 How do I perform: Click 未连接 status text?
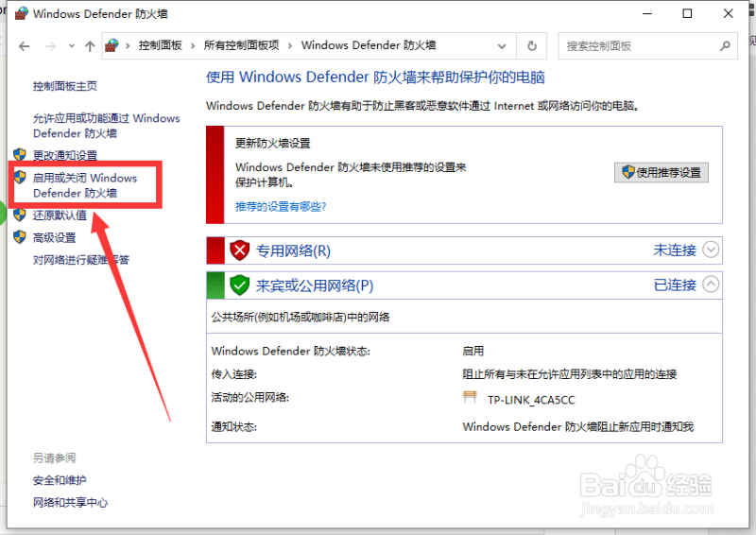click(675, 250)
